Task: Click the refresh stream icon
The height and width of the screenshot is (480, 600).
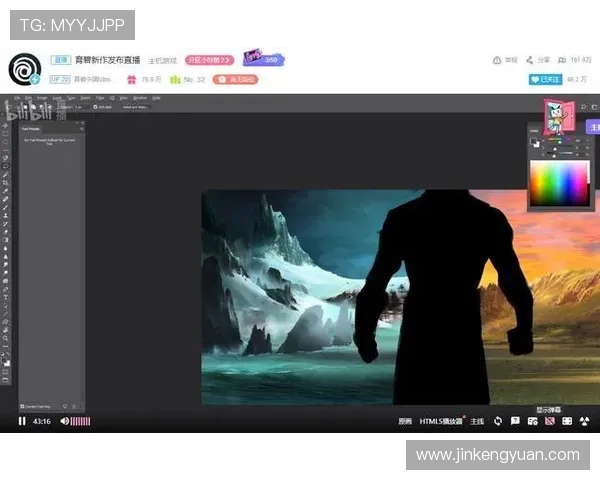Action: click(496, 421)
